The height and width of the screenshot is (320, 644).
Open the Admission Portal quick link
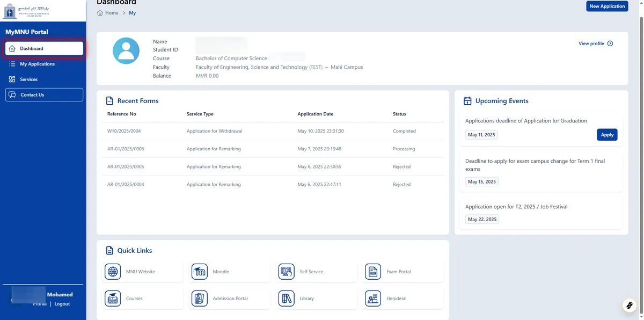click(x=229, y=299)
